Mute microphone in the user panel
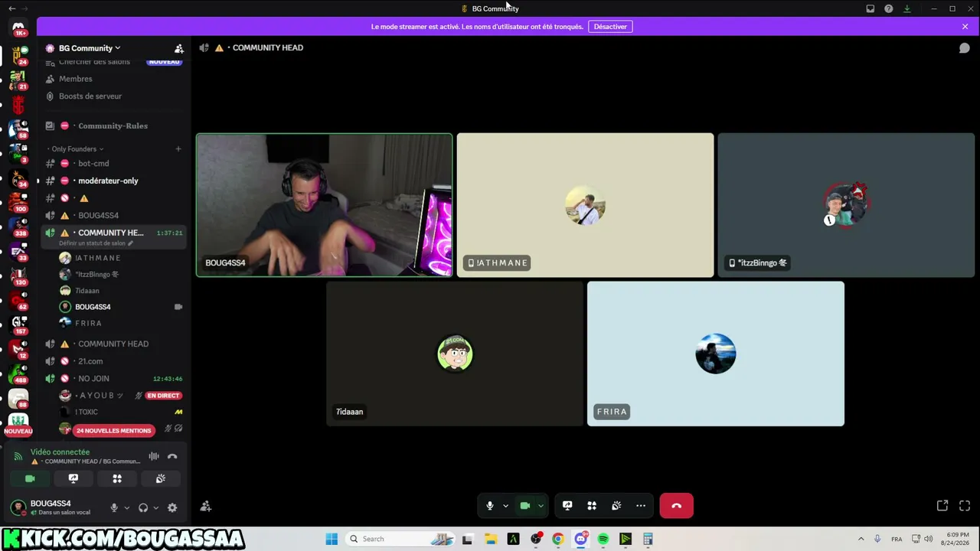 pos(114,507)
